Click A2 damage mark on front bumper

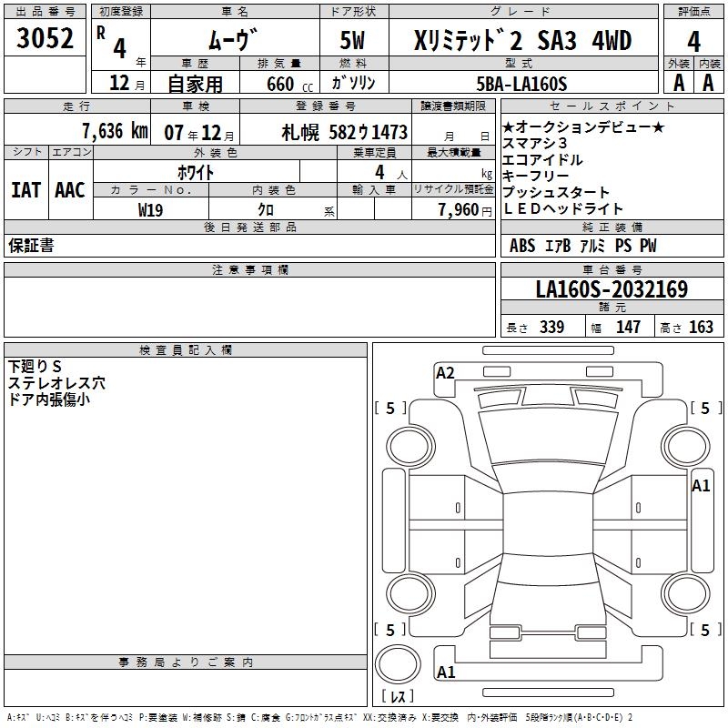[445, 373]
